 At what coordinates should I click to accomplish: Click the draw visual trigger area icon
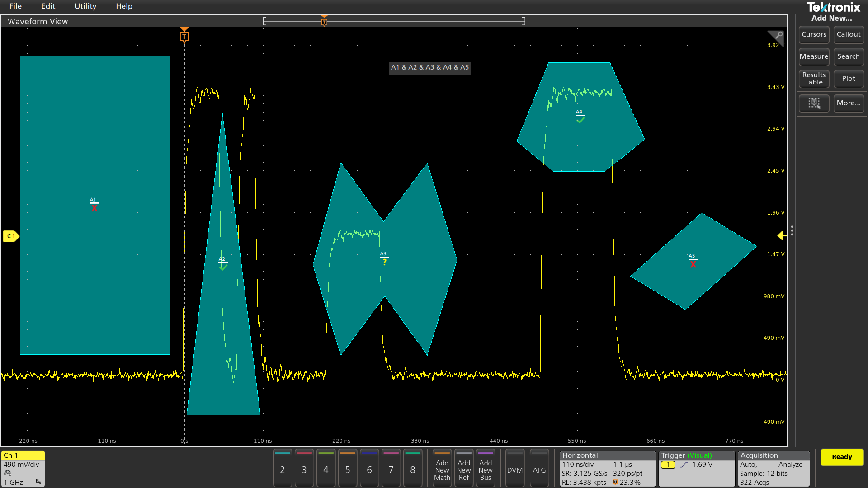click(x=814, y=103)
